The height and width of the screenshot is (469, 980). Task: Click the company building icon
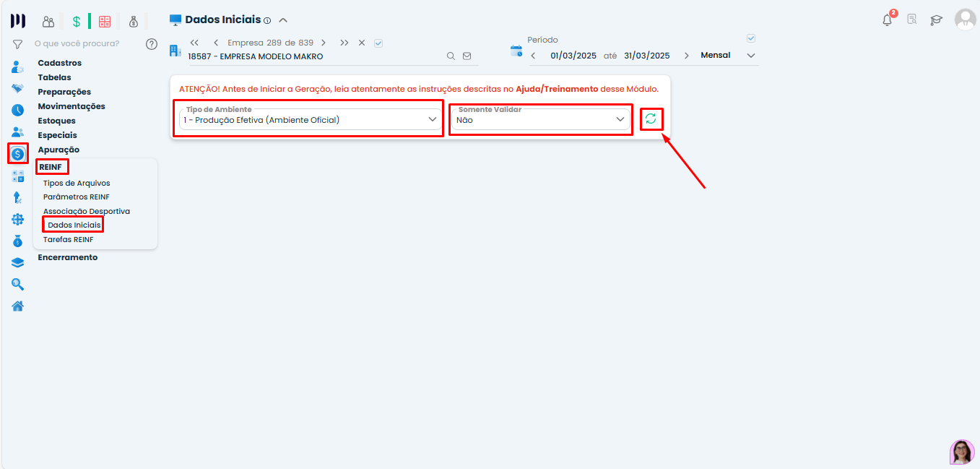(175, 50)
